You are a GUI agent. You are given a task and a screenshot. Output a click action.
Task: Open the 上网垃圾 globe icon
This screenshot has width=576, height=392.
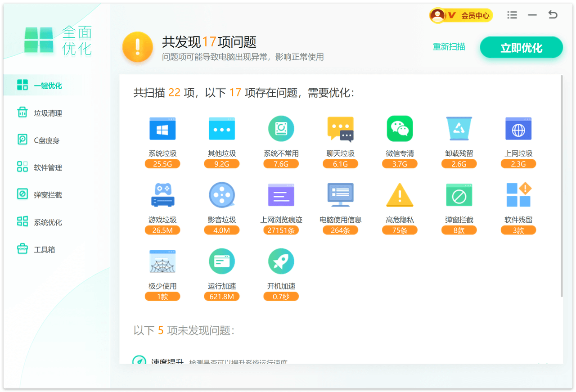518,129
